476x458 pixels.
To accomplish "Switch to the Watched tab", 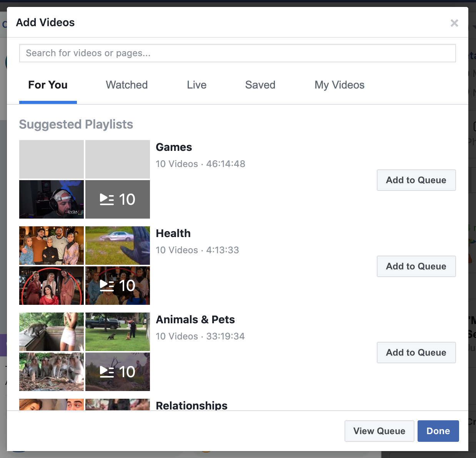I will 126,85.
